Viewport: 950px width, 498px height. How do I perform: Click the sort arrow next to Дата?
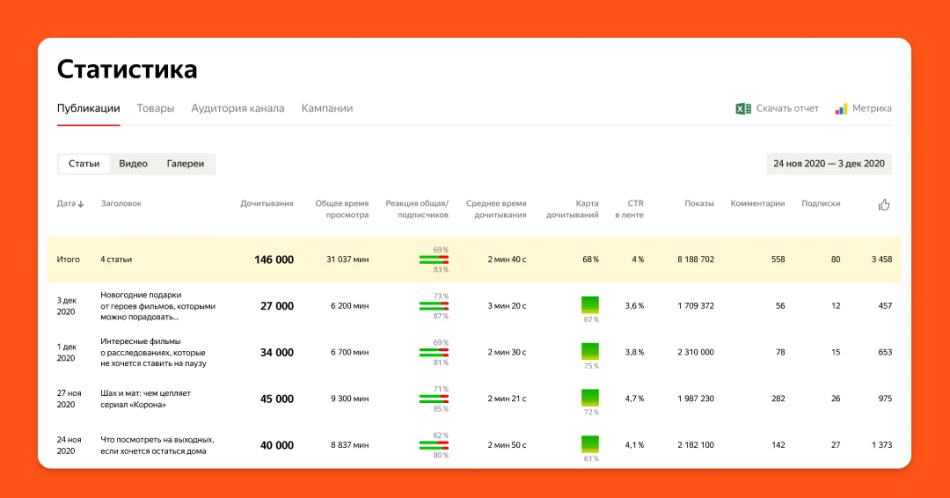[81, 204]
